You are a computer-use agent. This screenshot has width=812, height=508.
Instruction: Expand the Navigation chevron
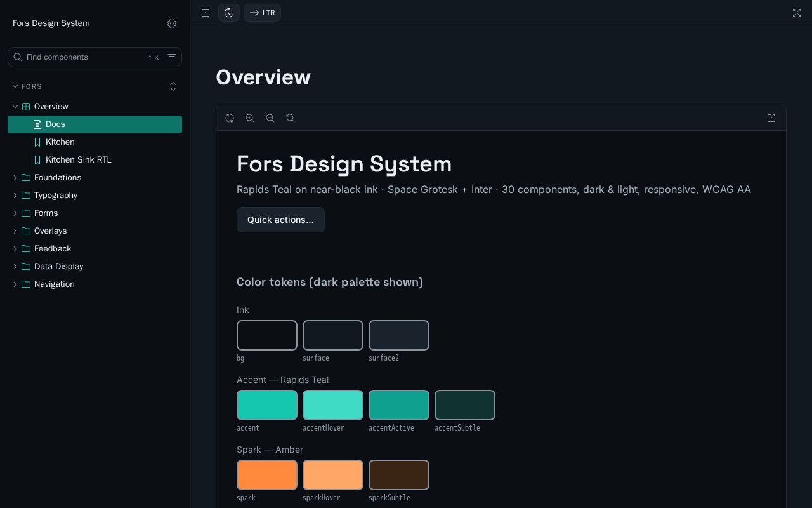pos(15,284)
